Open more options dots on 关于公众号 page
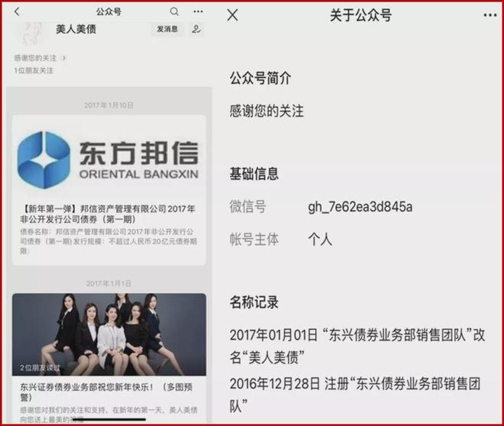This screenshot has width=504, height=426. click(x=490, y=15)
